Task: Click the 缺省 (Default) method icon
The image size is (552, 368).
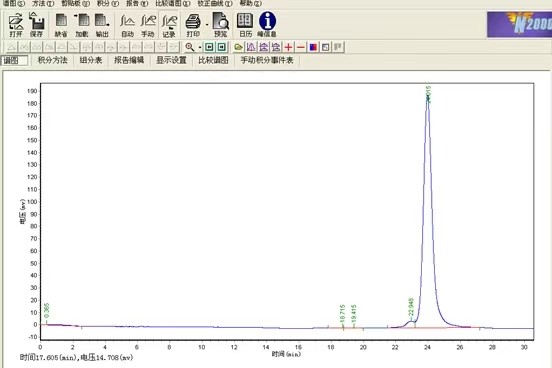Action: 61,25
